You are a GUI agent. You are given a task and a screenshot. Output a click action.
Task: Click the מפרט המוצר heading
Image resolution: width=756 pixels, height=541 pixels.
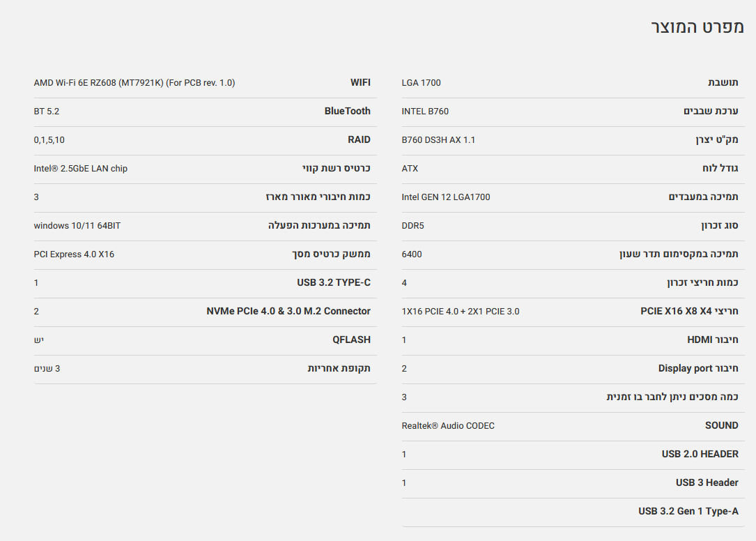pyautogui.click(x=697, y=27)
